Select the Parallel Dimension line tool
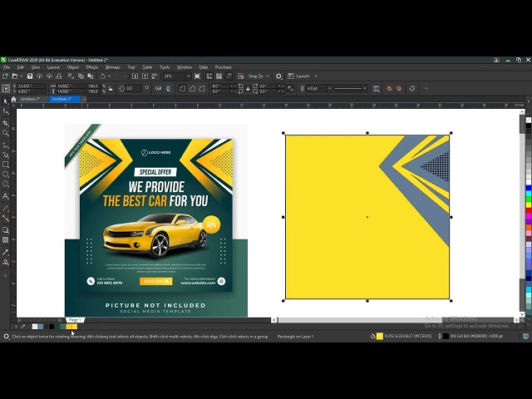The height and width of the screenshot is (399, 532). click(6, 209)
